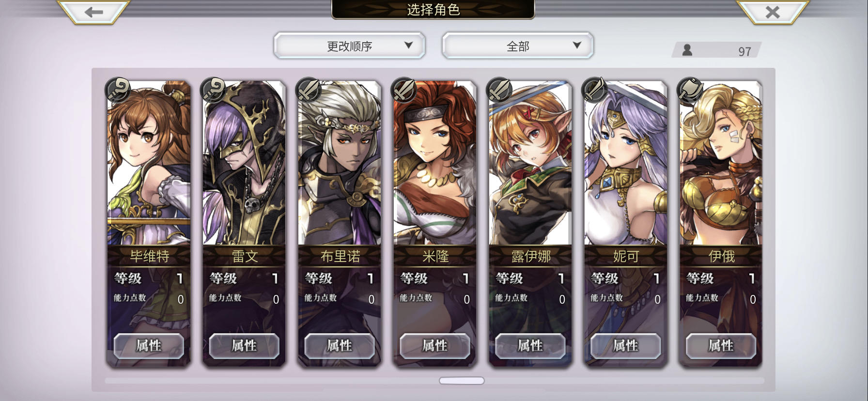Click the back arrow icon
The image size is (868, 401).
[93, 12]
